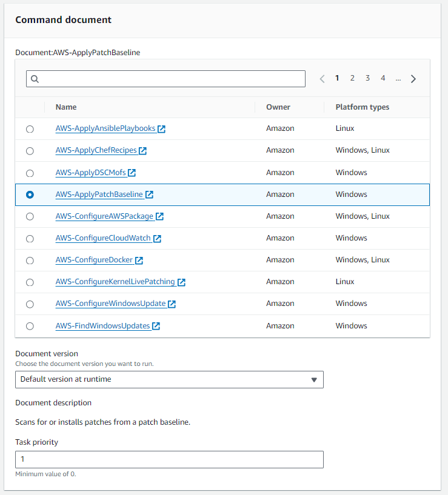Open the AWS-ApplyAnsiblePlaybooks document link
The width and height of the screenshot is (448, 495).
105,128
